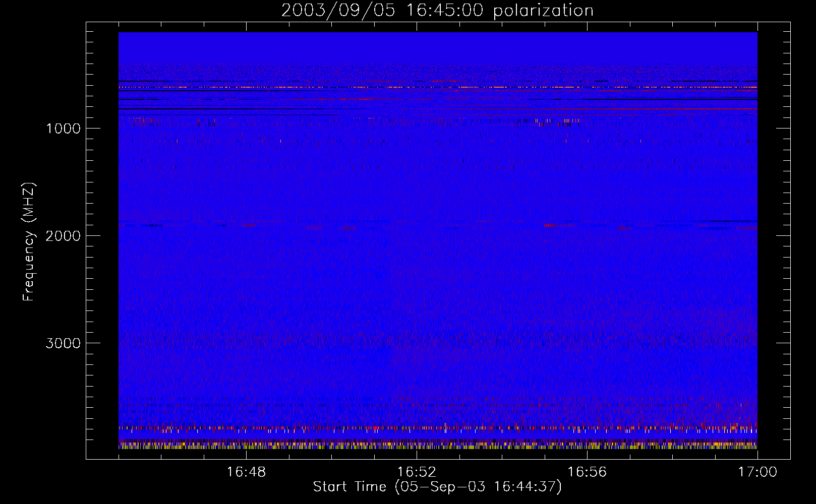Select the "Frequency (MHZ)" axis label
This screenshot has width=816, height=504.
(x=29, y=242)
